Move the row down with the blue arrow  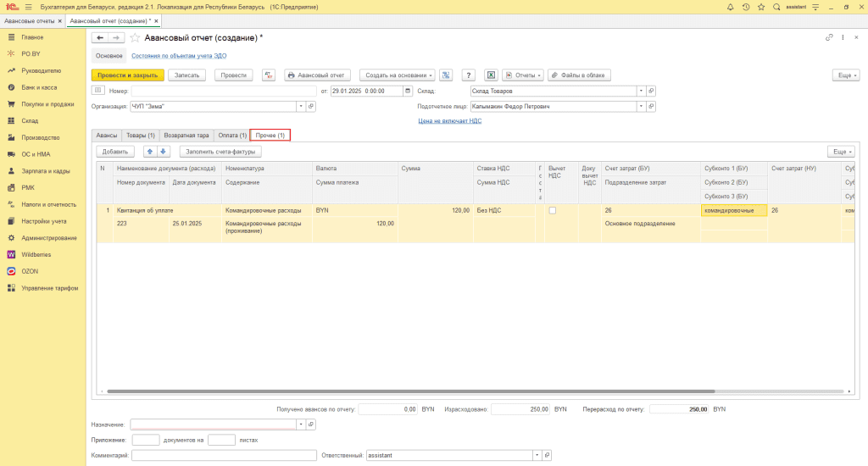[x=164, y=152]
